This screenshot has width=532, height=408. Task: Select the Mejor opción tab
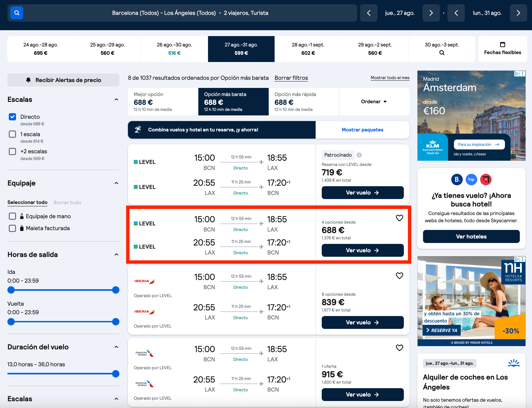click(163, 101)
